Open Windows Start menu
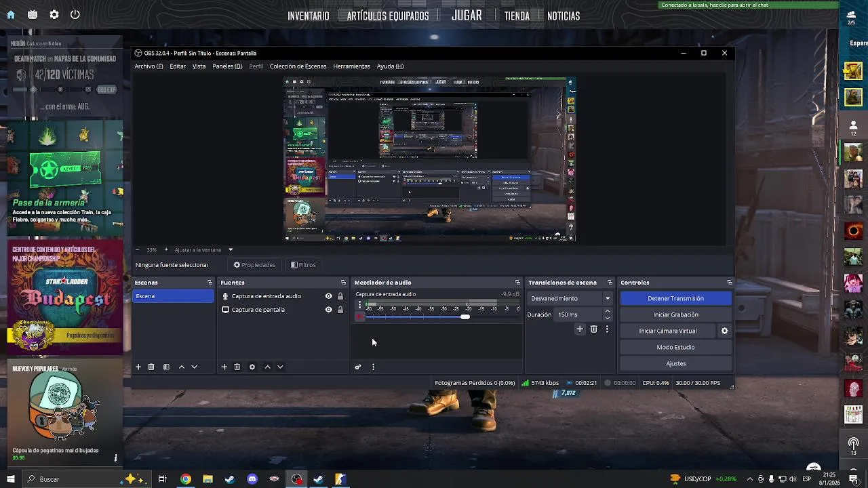 [10, 479]
